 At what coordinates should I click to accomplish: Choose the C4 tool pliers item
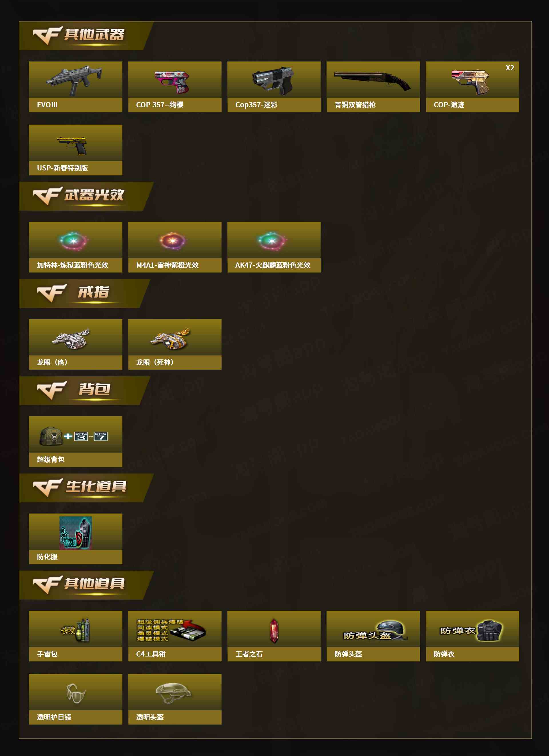click(172, 630)
